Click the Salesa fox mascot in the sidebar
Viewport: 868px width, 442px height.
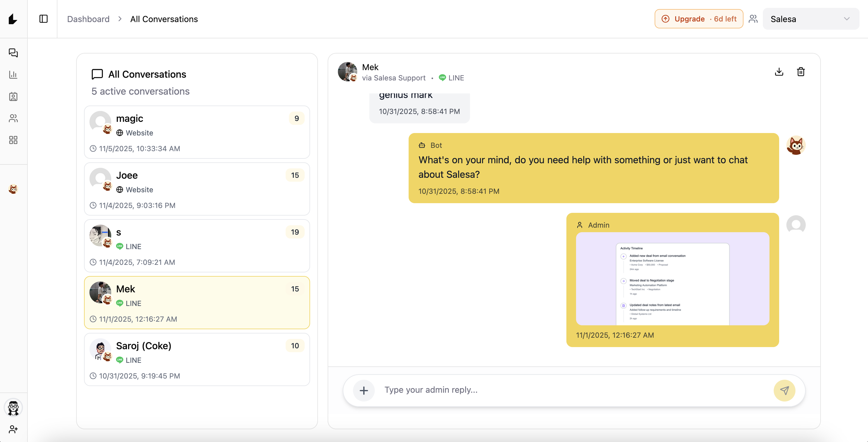tap(13, 190)
